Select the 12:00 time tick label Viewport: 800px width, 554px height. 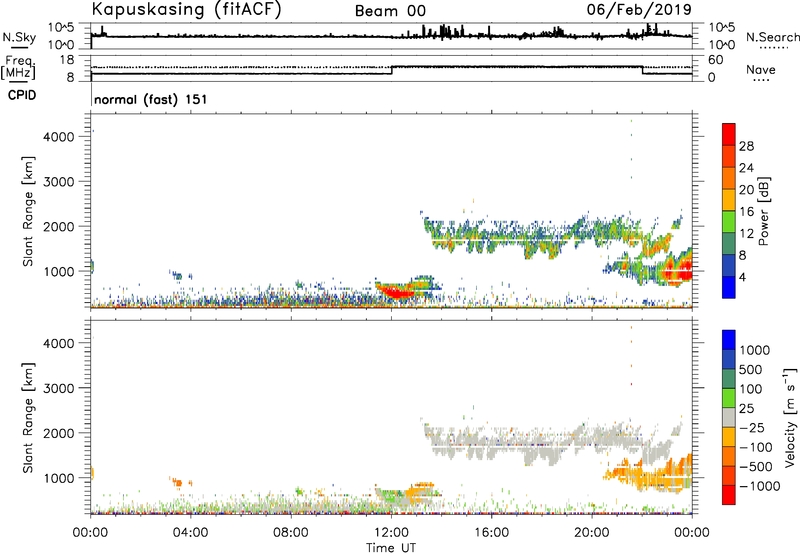[x=391, y=533]
